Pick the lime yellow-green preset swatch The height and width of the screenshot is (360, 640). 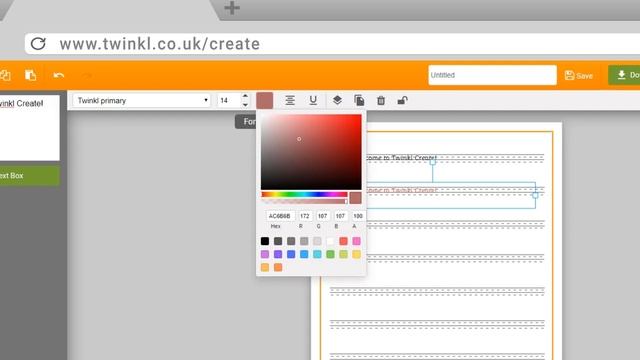click(343, 254)
